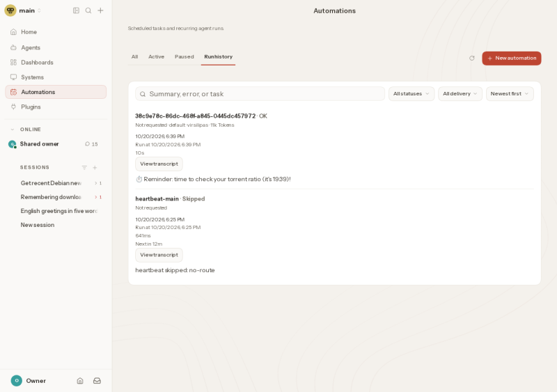Click the heartbeat skipped: no-route text
The image size is (557, 392).
click(175, 270)
